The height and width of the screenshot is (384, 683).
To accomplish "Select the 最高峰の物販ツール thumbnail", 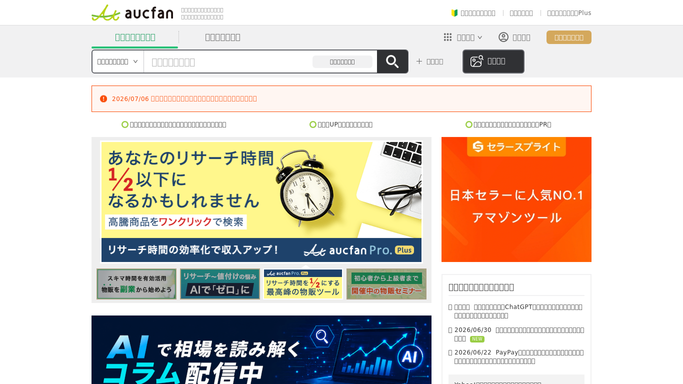I will [x=303, y=284].
